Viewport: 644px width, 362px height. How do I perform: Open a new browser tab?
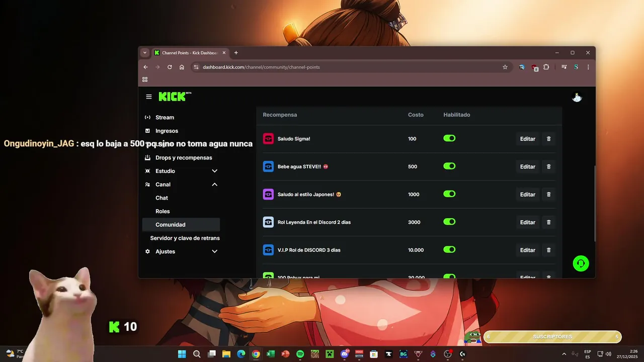pyautogui.click(x=236, y=53)
